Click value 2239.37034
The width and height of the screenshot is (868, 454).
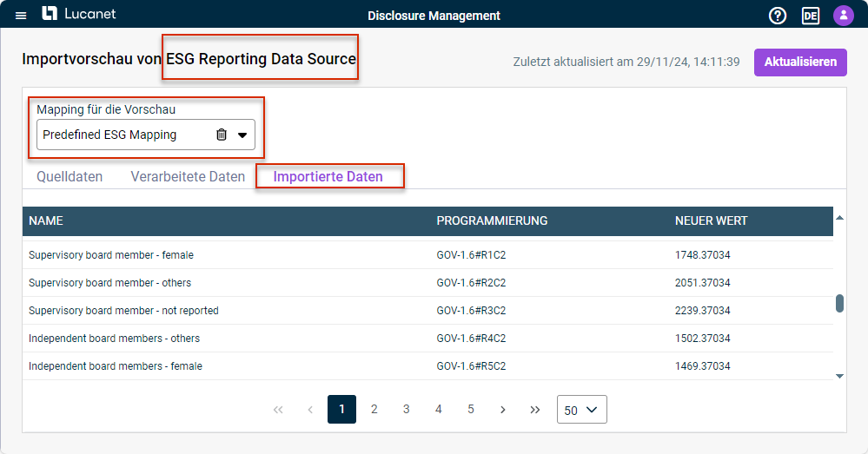click(x=703, y=310)
